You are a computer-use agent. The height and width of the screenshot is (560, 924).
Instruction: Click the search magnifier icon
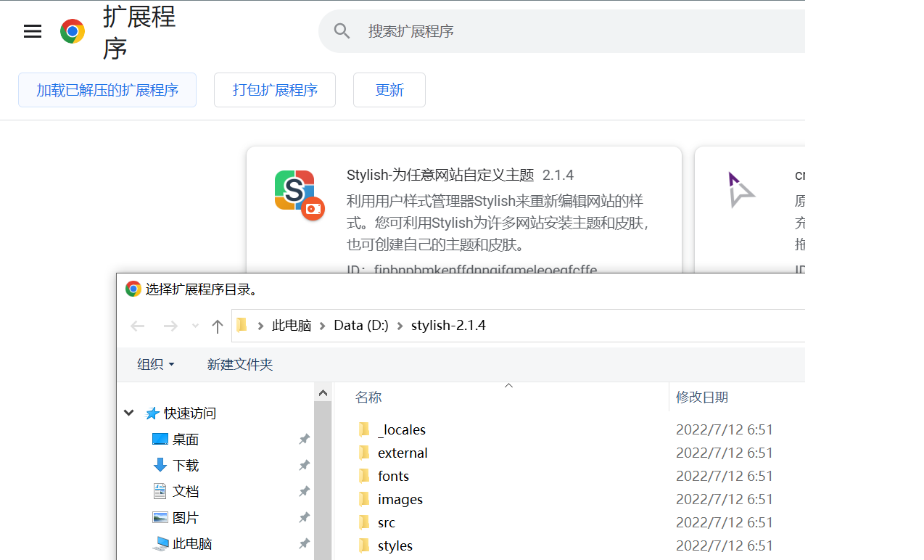[342, 31]
